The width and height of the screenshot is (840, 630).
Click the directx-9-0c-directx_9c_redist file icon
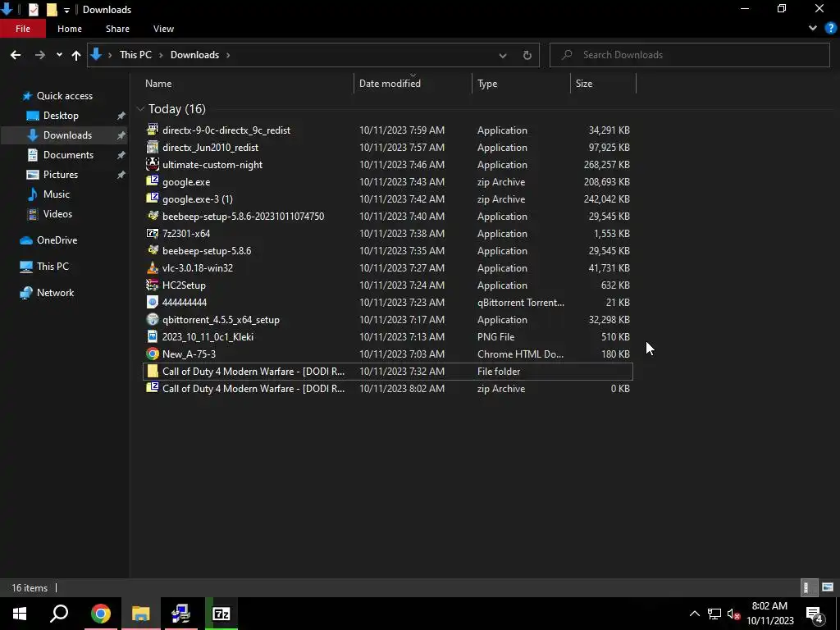[x=153, y=130]
